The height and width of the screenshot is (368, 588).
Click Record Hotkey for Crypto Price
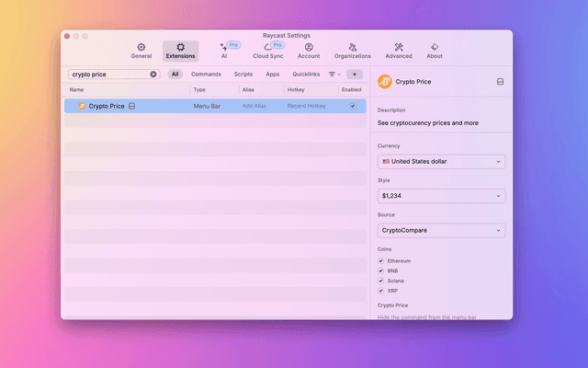tap(307, 106)
